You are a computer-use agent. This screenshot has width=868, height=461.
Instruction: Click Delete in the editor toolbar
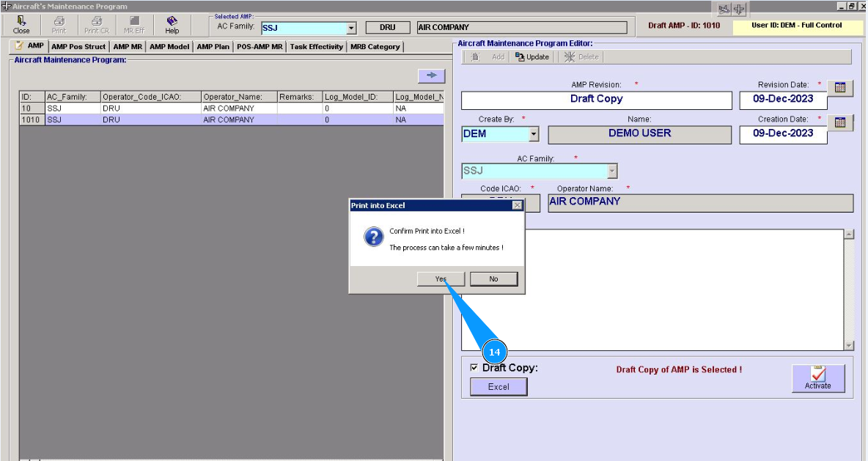582,57
